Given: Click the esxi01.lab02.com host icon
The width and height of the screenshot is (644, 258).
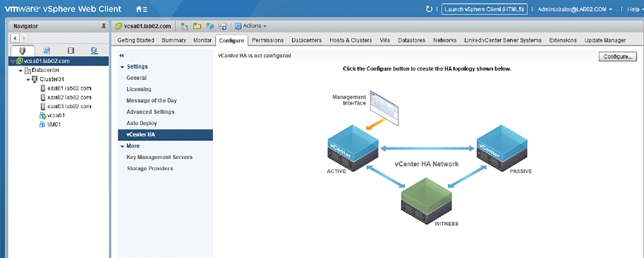Looking at the screenshot, I should pyautogui.click(x=43, y=88).
